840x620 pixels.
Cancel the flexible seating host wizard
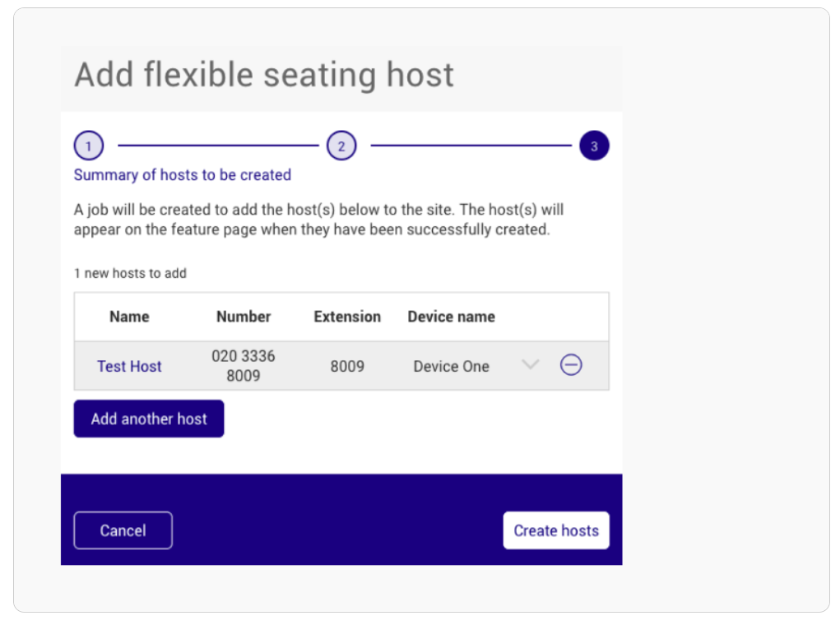123,530
